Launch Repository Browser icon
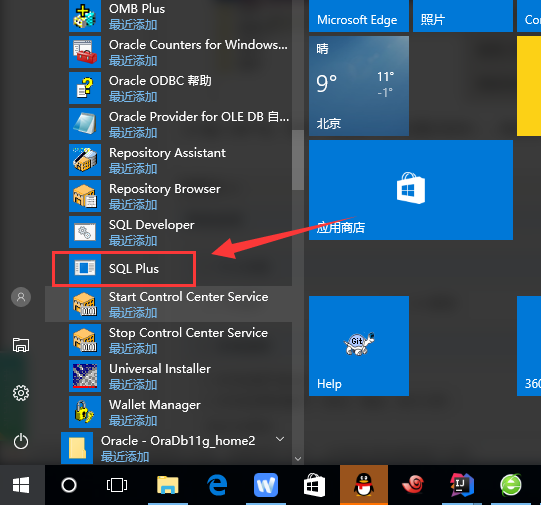This screenshot has width=541, height=505. [x=85, y=196]
